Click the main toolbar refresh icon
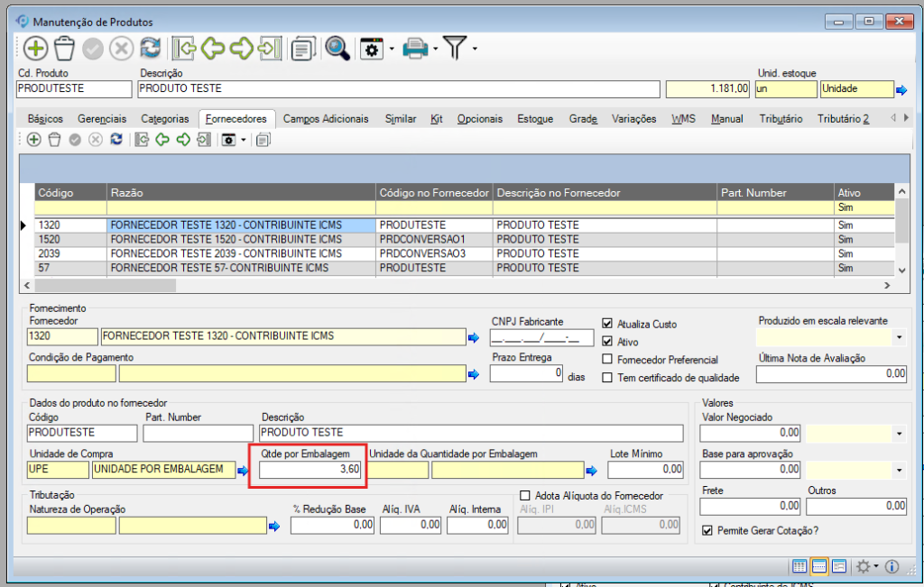The image size is (924, 587). pos(150,49)
